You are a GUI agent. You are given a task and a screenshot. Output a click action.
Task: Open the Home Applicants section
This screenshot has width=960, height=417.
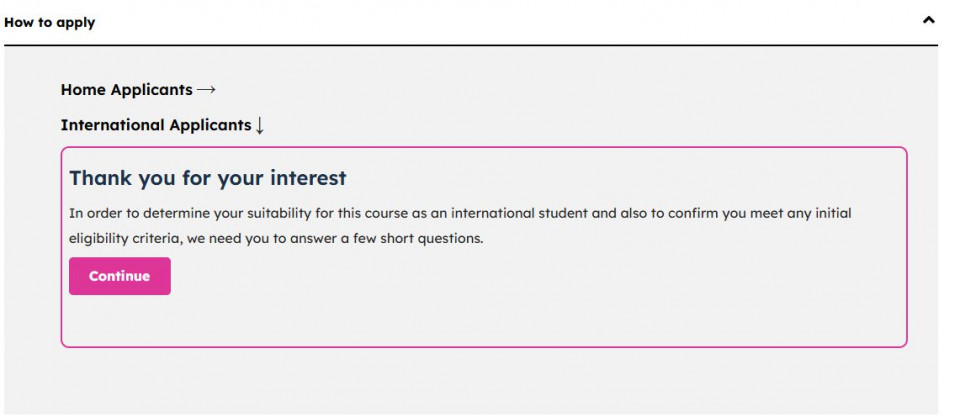(126, 90)
